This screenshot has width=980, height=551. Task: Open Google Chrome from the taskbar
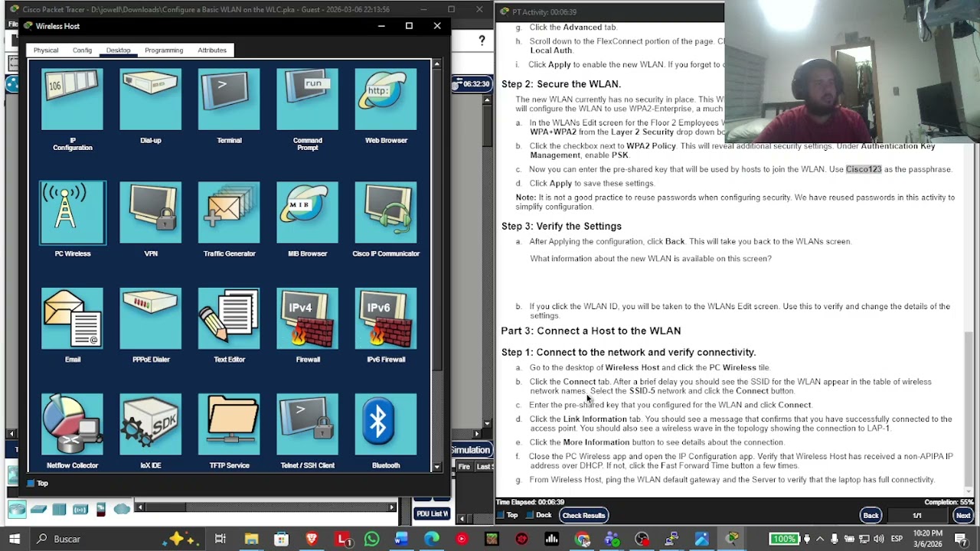[x=582, y=540]
